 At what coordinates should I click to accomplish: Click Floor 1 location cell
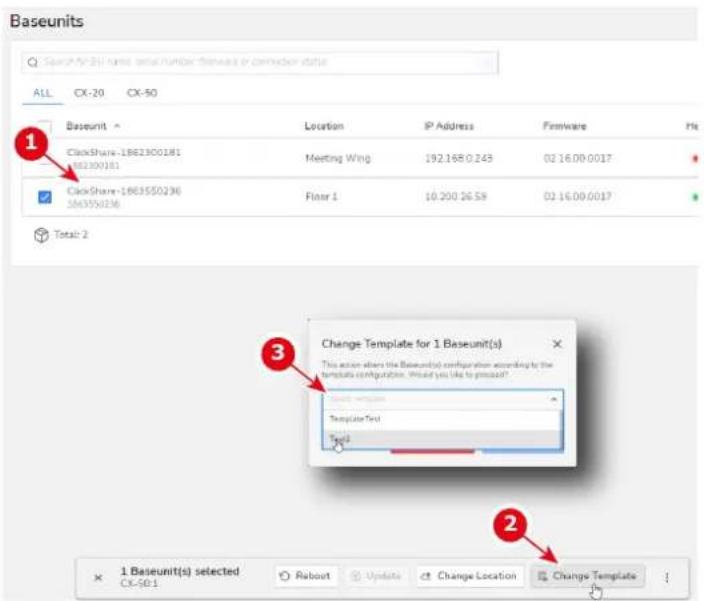[321, 197]
